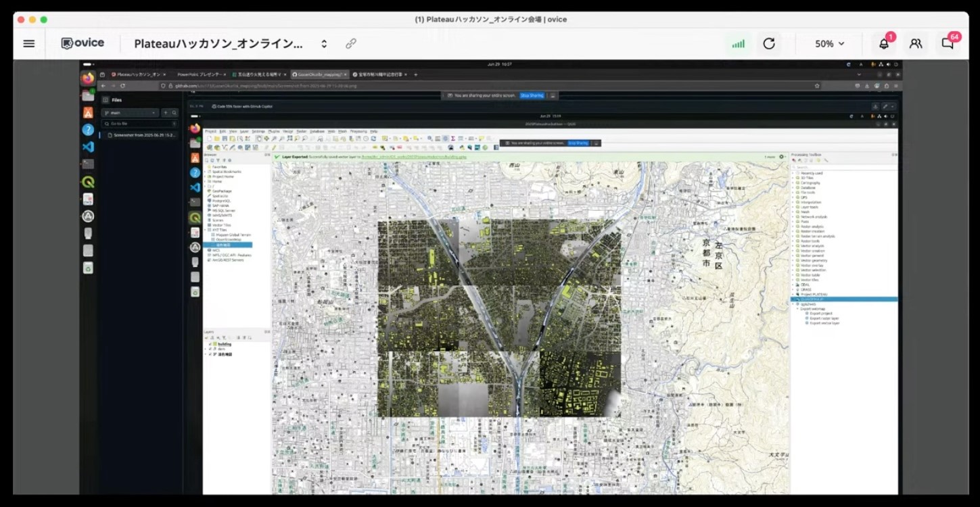Viewport: 980px width, 507px height.
Task: Open the Project menu in QGIS
Action: pos(210,131)
